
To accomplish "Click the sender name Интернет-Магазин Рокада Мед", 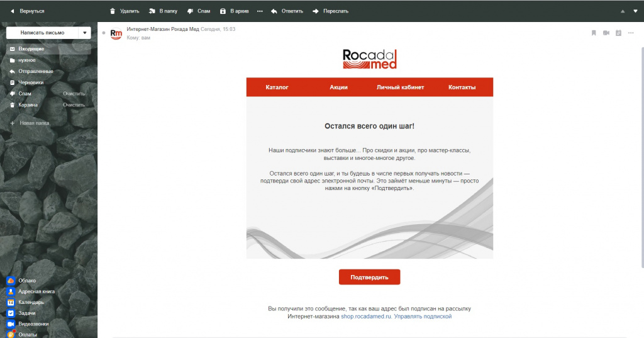I will coord(163,29).
